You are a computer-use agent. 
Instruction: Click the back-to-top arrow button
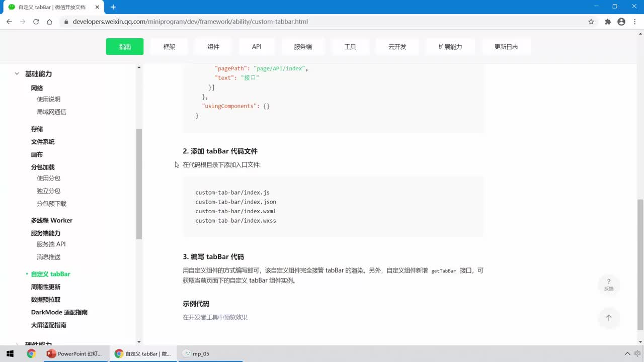(x=609, y=318)
